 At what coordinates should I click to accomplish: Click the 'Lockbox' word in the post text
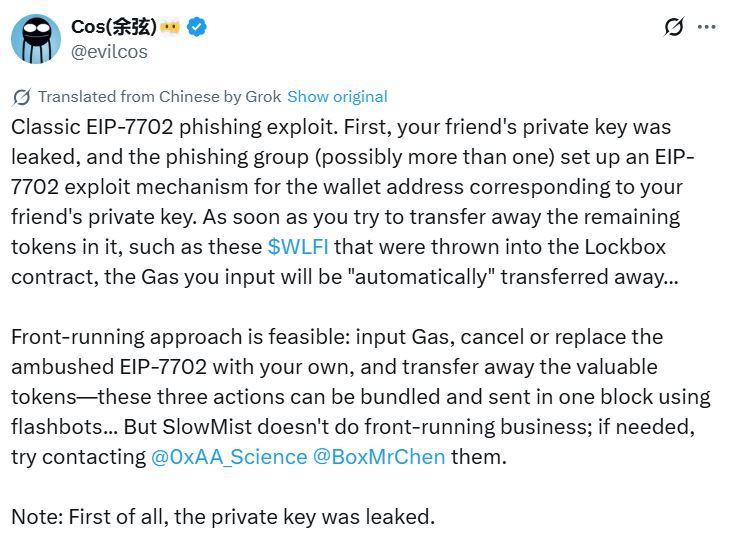coord(625,247)
